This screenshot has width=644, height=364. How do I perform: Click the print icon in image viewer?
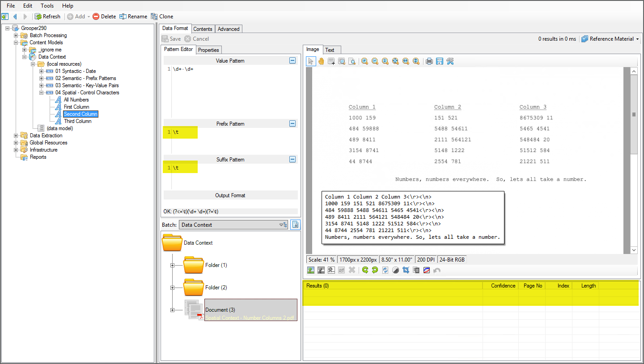(429, 61)
